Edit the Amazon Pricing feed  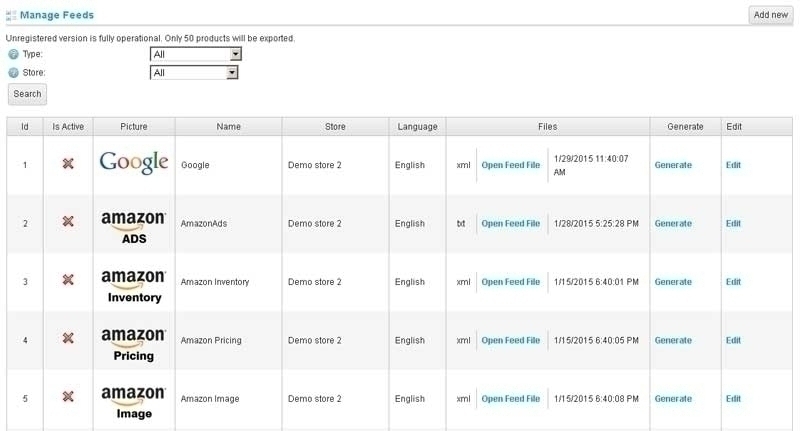click(x=733, y=340)
